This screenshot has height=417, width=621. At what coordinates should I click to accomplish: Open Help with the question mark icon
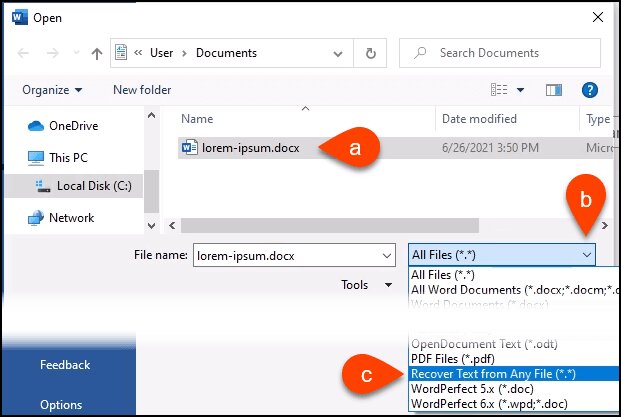coord(590,90)
